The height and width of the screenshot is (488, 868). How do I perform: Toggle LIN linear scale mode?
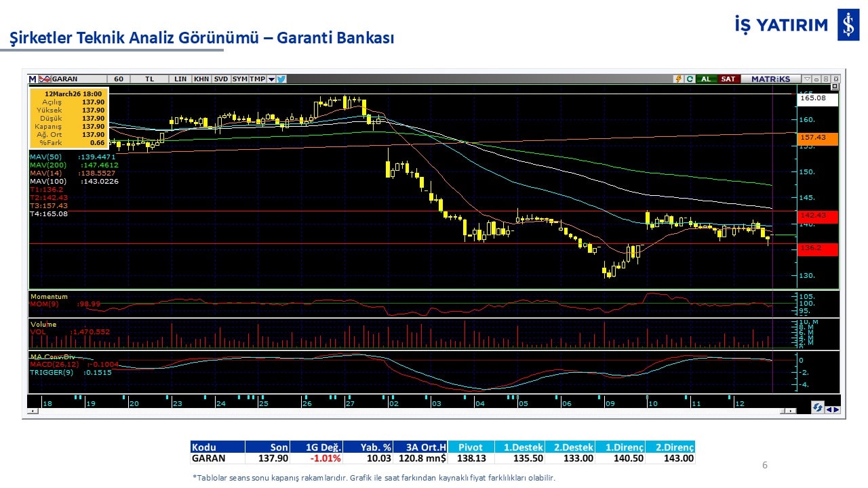[x=180, y=79]
